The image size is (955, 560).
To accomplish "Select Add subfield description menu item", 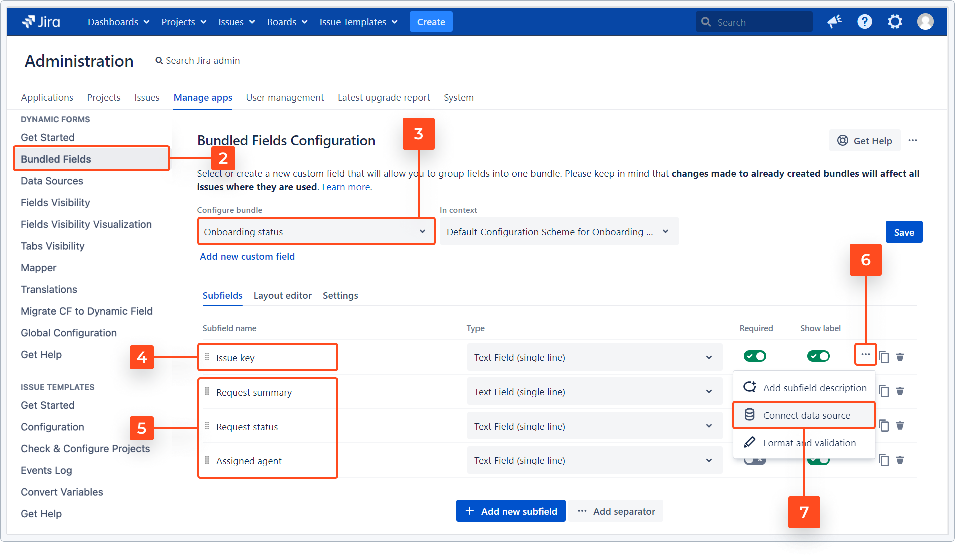I will point(804,387).
